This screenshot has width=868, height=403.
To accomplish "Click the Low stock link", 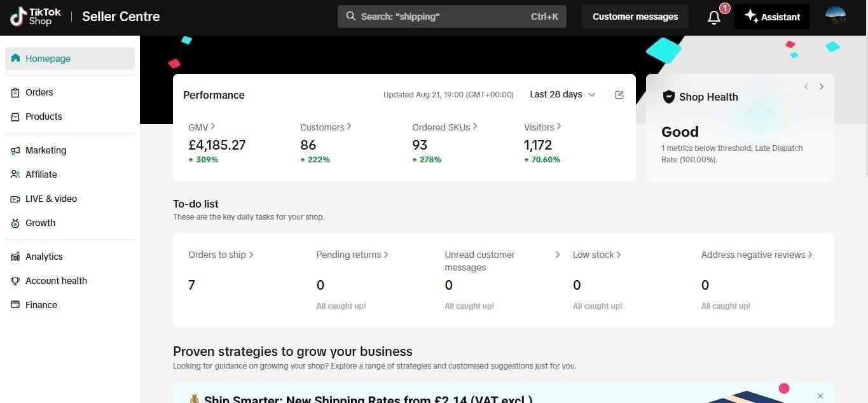I will click(596, 255).
